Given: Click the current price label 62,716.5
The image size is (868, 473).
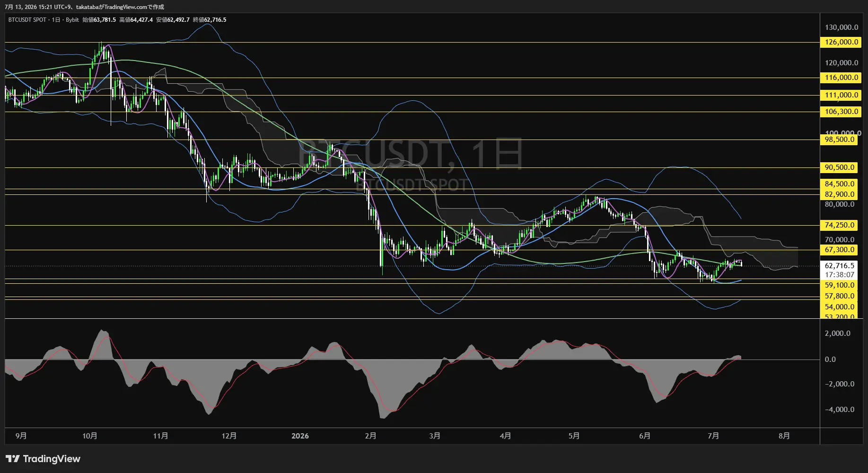Looking at the screenshot, I should pyautogui.click(x=839, y=266).
